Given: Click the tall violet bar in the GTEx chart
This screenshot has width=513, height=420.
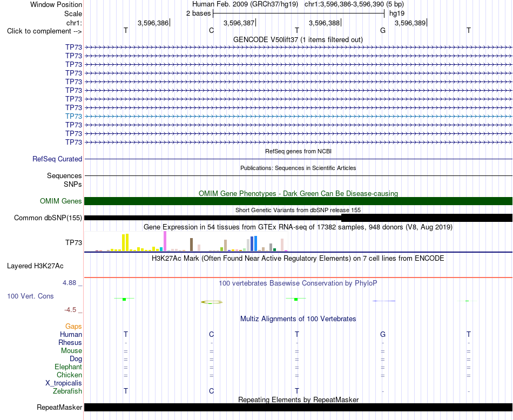Looking at the screenshot, I should [x=165, y=241].
